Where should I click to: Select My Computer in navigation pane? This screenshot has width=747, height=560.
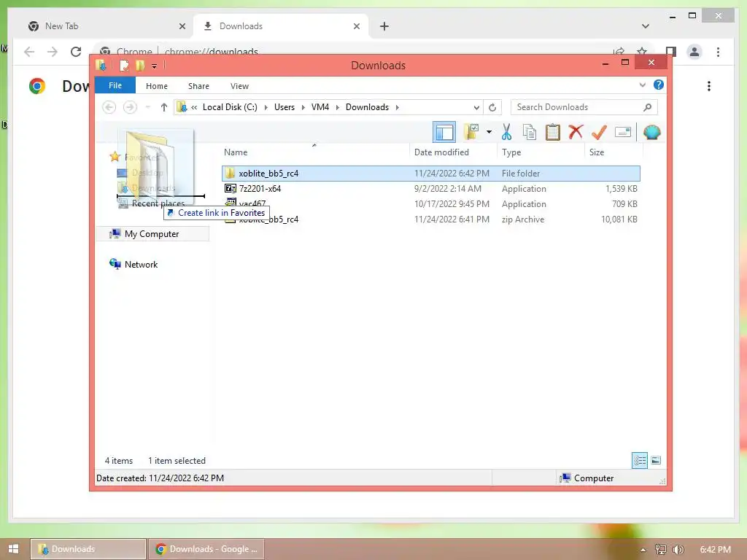pyautogui.click(x=152, y=234)
